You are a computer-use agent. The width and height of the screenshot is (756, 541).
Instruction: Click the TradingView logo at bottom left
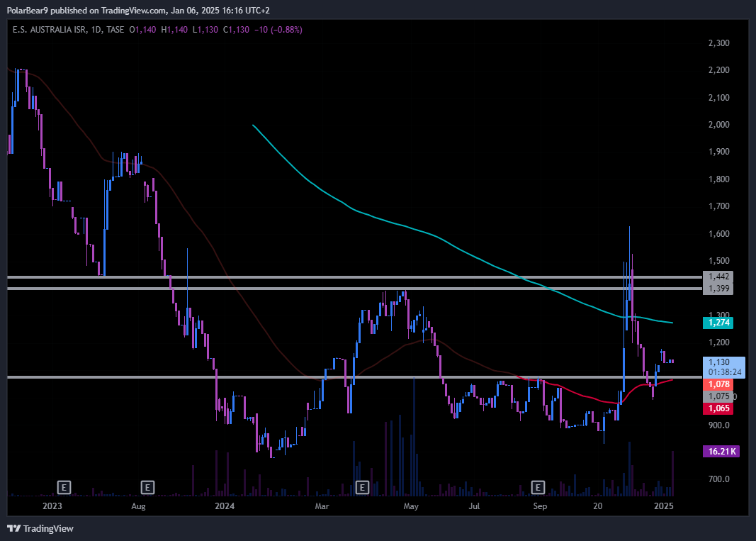[40, 528]
